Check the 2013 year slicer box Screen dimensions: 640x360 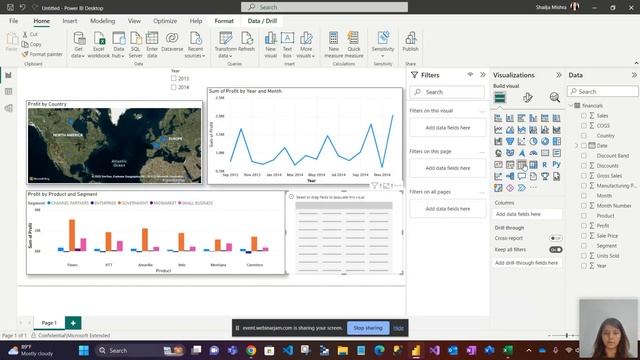(x=173, y=78)
